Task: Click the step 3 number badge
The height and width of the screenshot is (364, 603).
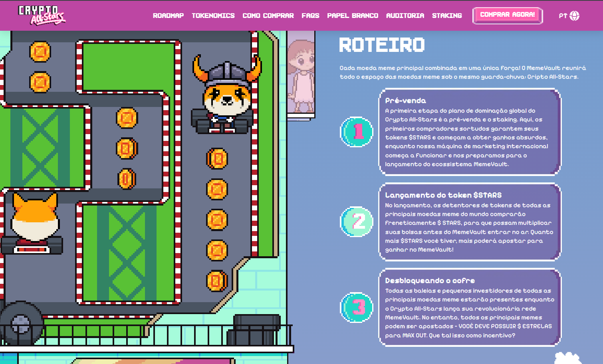Action: (357, 307)
